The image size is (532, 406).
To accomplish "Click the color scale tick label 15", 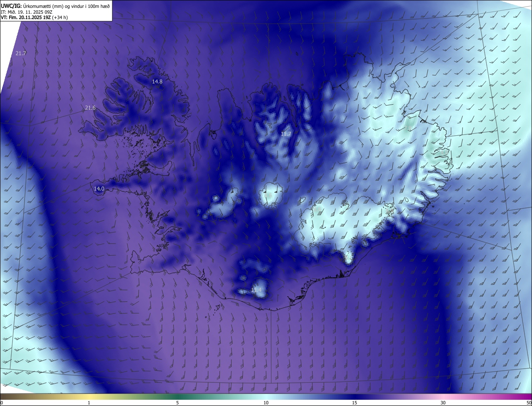I will coord(355,403).
